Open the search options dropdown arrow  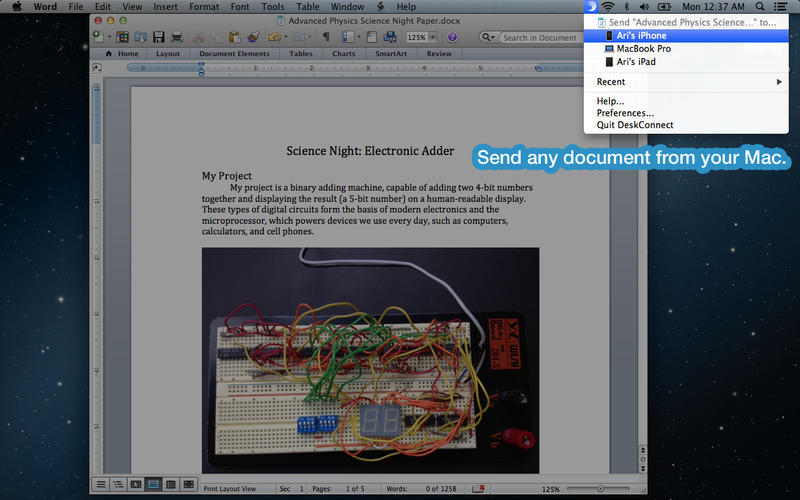(491, 37)
